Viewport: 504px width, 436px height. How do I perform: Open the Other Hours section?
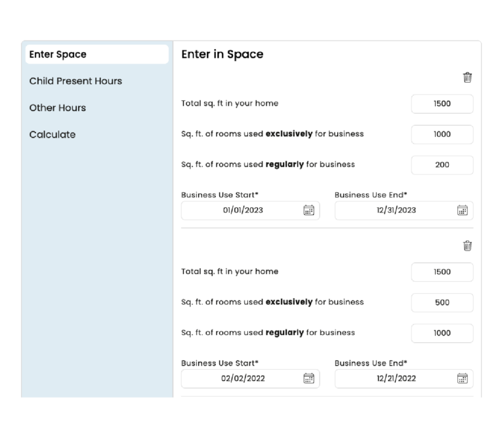(58, 108)
